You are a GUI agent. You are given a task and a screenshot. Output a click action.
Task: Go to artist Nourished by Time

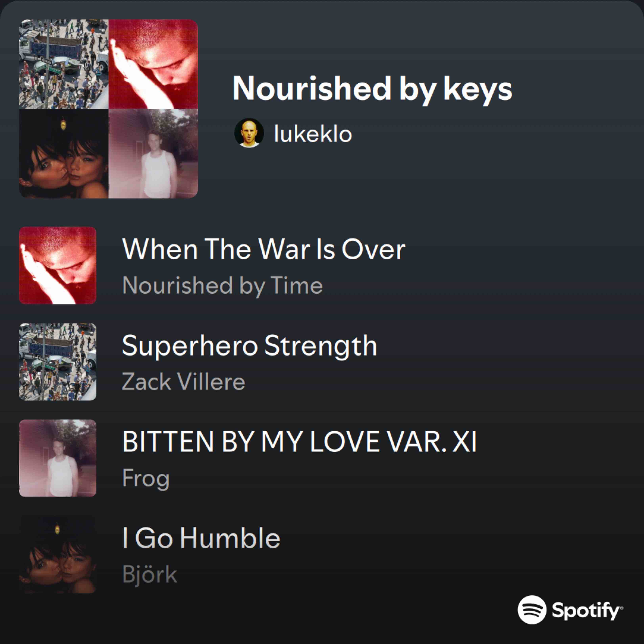click(222, 286)
